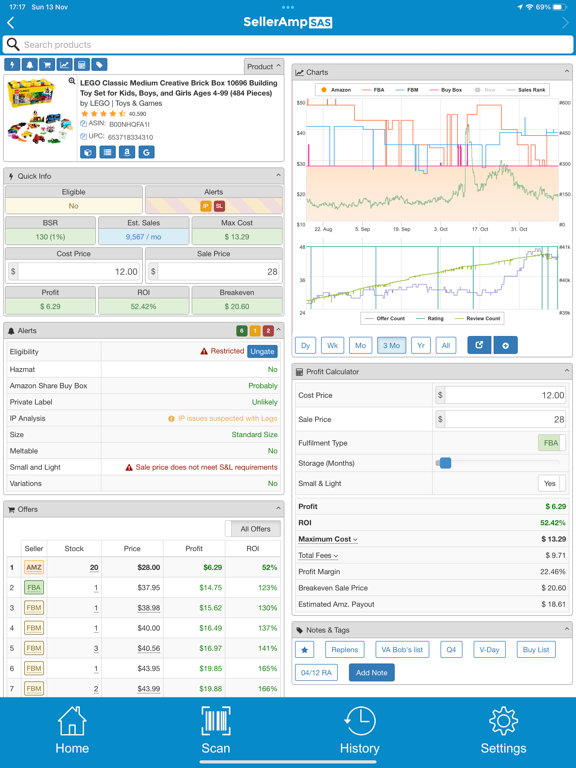Image resolution: width=576 pixels, height=768 pixels.
Task: Open the History tab
Action: [360, 730]
